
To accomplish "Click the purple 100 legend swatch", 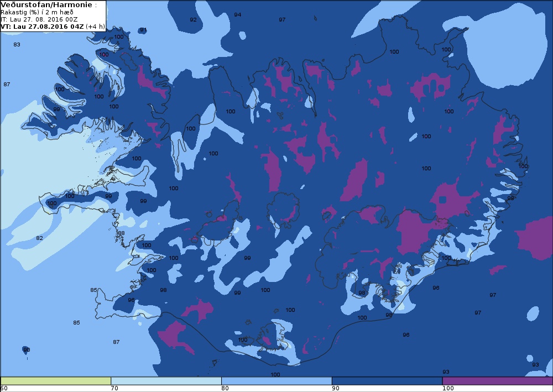I will tap(497, 381).
